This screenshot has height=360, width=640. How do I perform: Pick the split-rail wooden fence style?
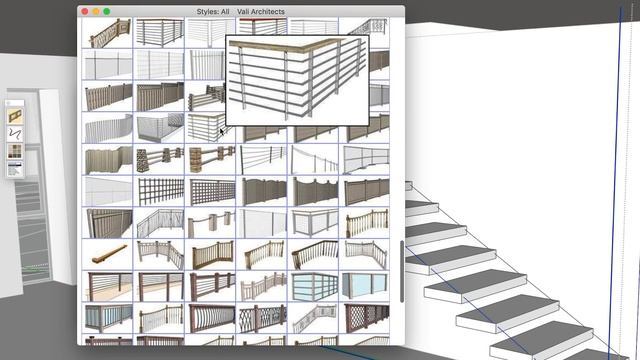[207, 97]
